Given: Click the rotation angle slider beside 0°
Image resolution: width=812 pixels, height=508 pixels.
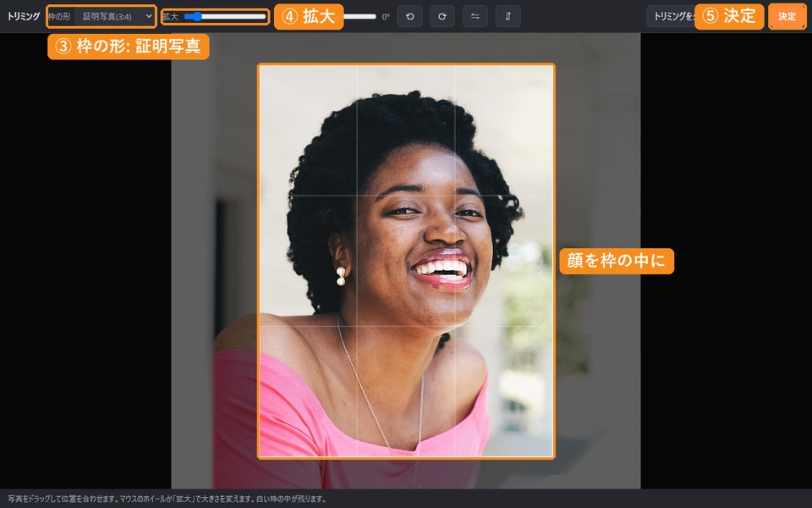Looking at the screenshot, I should (360, 17).
